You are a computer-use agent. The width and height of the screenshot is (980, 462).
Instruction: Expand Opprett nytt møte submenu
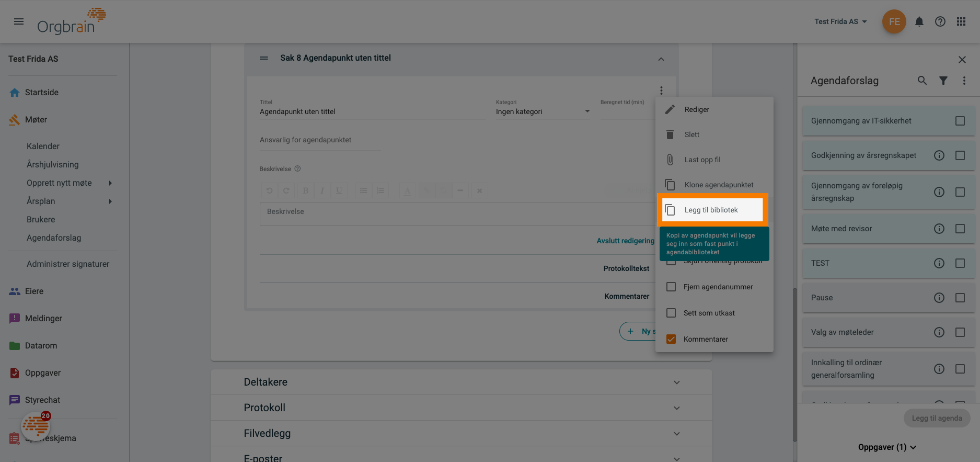110,183
